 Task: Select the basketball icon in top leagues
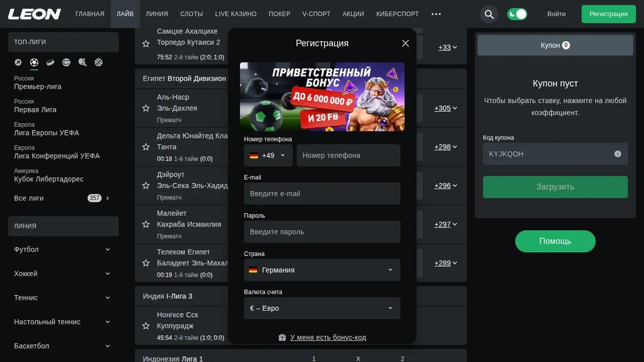pyautogui.click(x=98, y=63)
